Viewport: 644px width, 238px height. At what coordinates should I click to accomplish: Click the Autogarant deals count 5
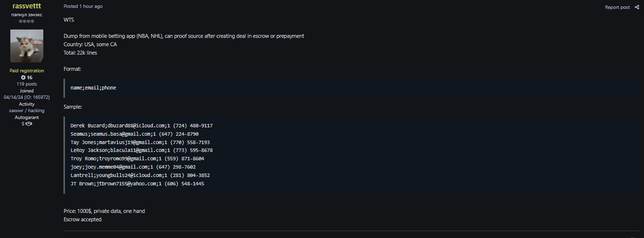(23, 124)
